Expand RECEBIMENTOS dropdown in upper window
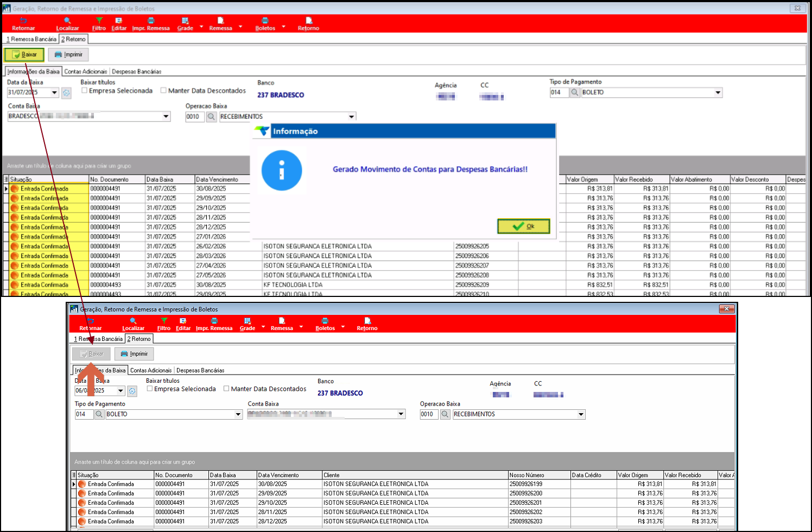This screenshot has width=812, height=532. (352, 117)
